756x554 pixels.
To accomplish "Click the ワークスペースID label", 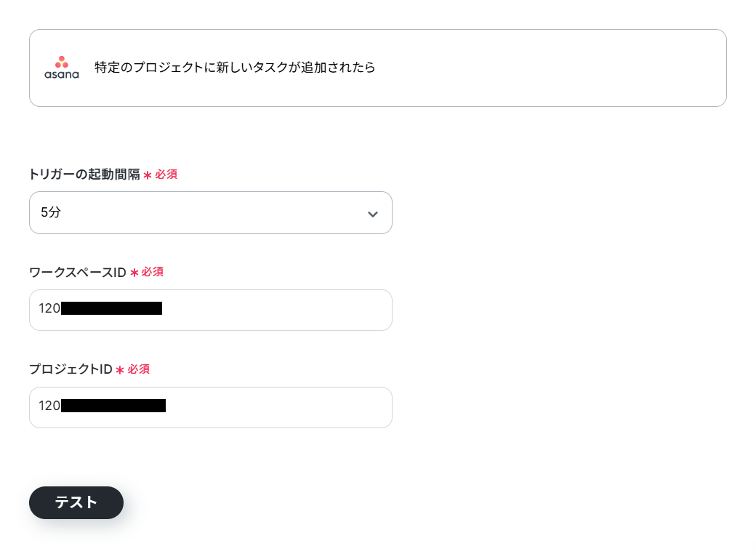I will (x=78, y=273).
